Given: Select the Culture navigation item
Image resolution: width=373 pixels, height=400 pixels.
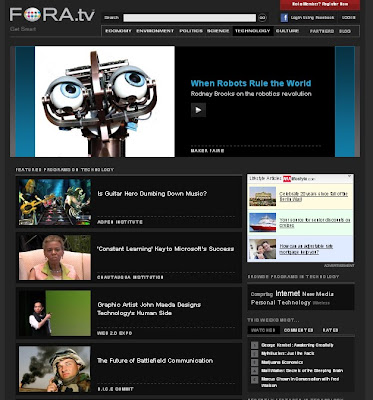Looking at the screenshot, I should pos(287,31).
